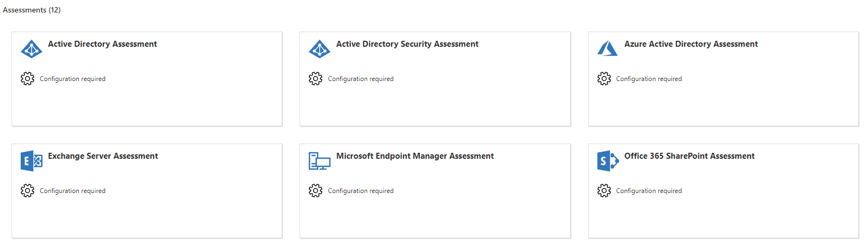Open the Active Directory Assessment title

[x=102, y=44]
